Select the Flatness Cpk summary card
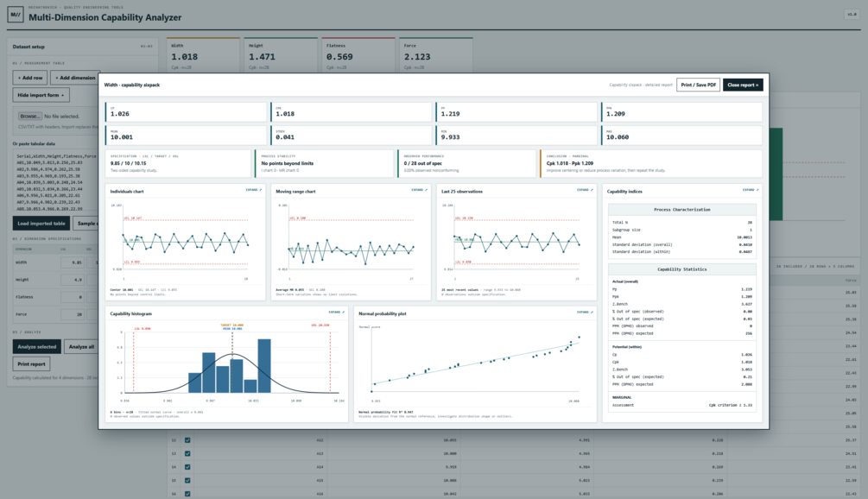 click(358, 55)
